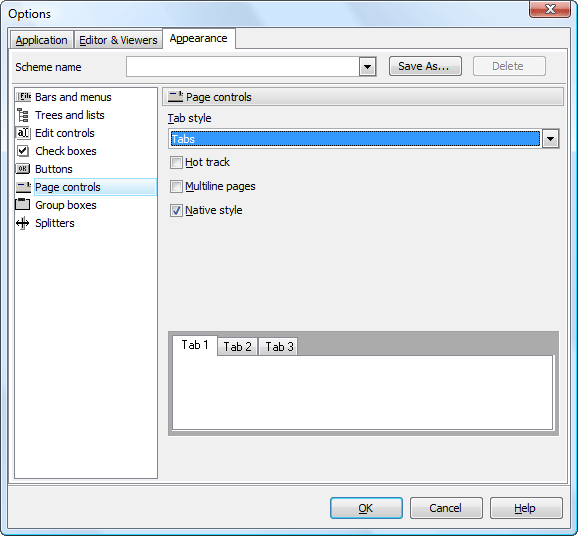Viewport: 578px width, 536px height.
Task: Click the Page controls sidebar icon
Action: pyautogui.click(x=23, y=187)
